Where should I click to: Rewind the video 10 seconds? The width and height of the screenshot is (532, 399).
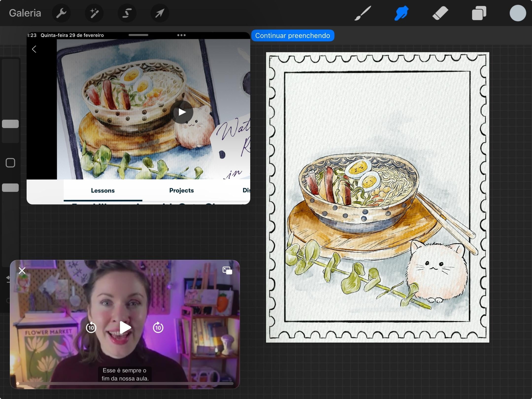click(91, 327)
